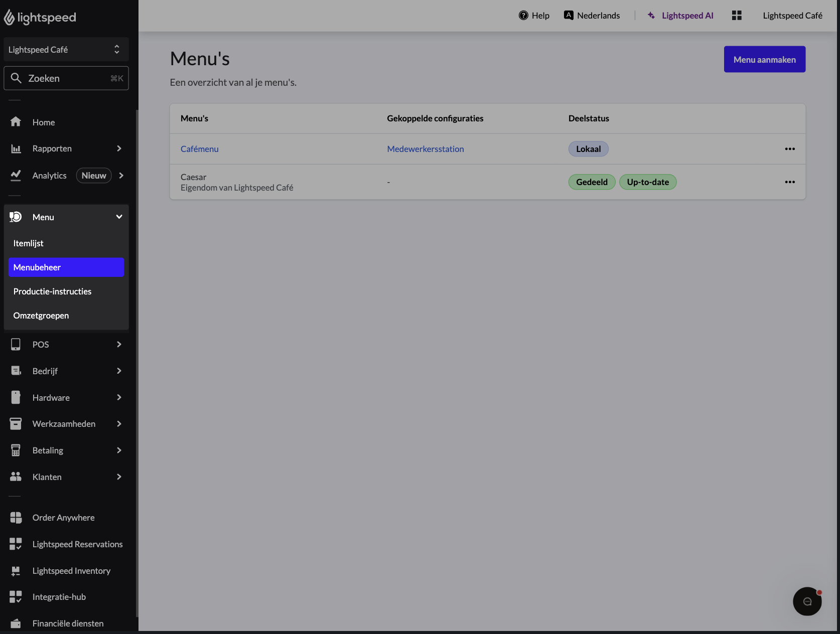Click 'Eigendom van Lightspeed Café' text

[x=237, y=188]
